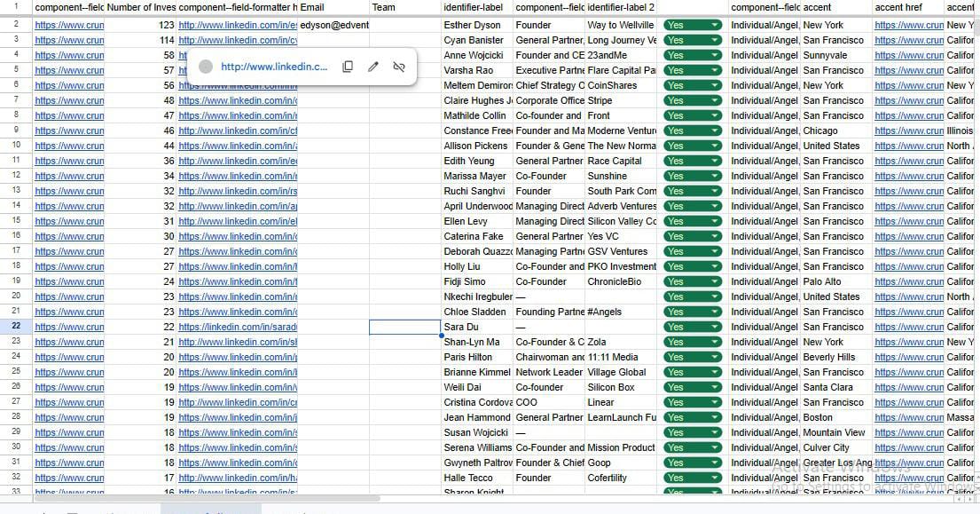This screenshot has height=514, width=980.
Task: Select the Silicon Box cell
Action: pos(621,387)
